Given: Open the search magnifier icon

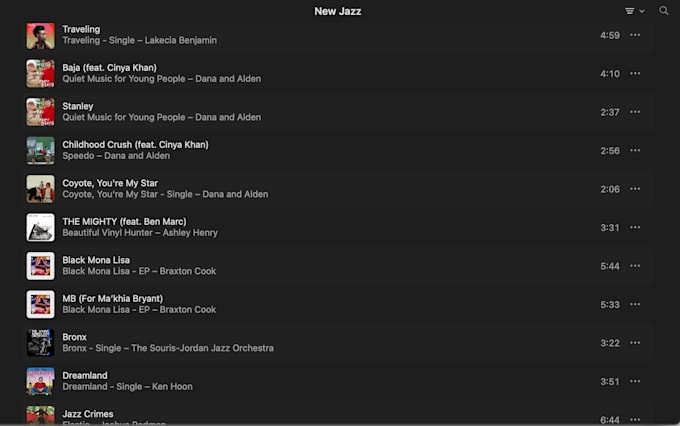Looking at the screenshot, I should coord(664,10).
